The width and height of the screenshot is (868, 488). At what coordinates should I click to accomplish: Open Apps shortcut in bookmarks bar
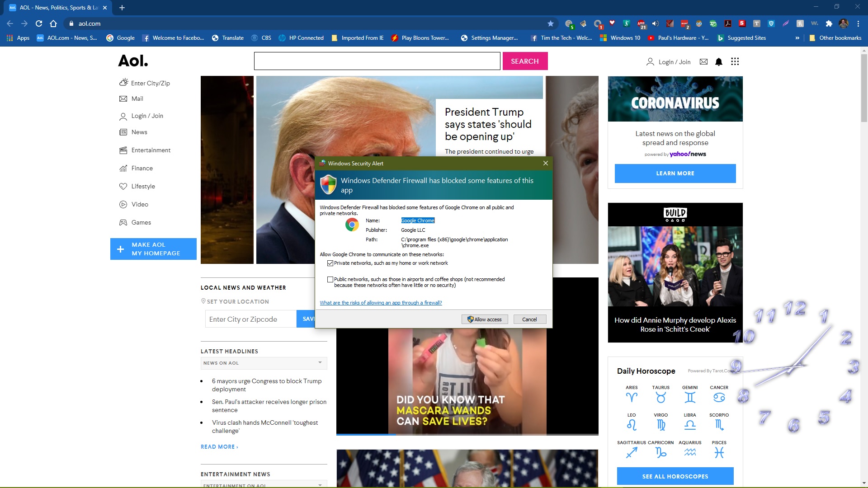click(x=18, y=38)
